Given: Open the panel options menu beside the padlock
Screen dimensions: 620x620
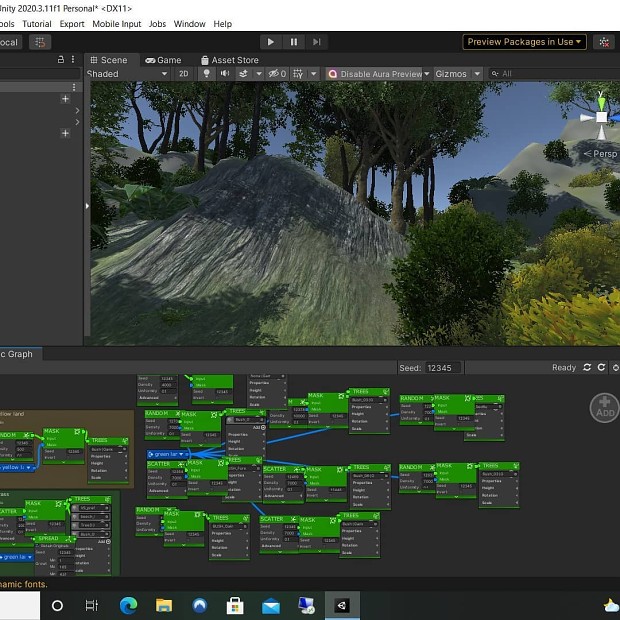Looking at the screenshot, I should [x=73, y=59].
